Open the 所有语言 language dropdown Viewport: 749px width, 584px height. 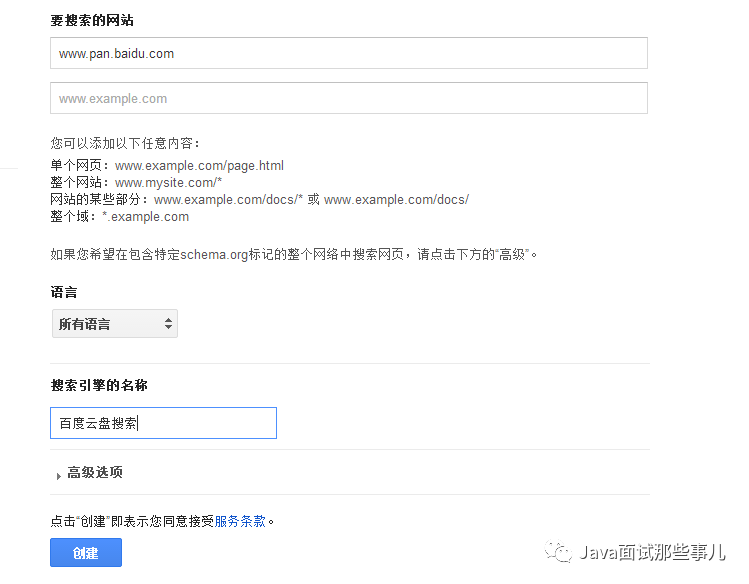(x=114, y=324)
